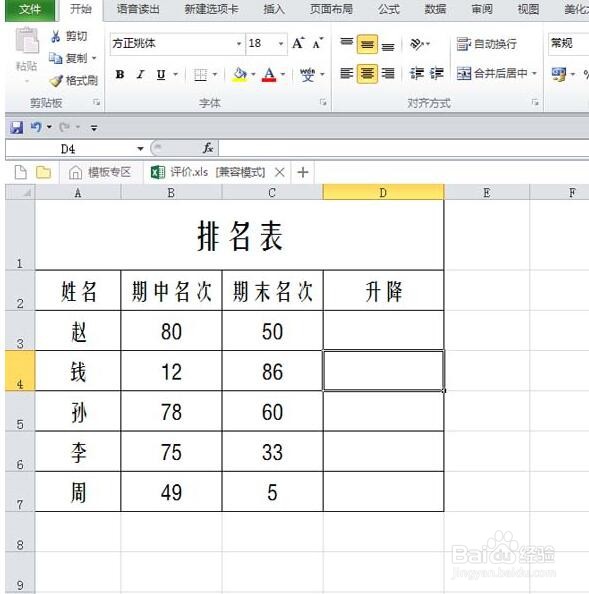Viewport: 589px width, 594px height.
Task: Click the increase indent icon
Action: click(436, 73)
